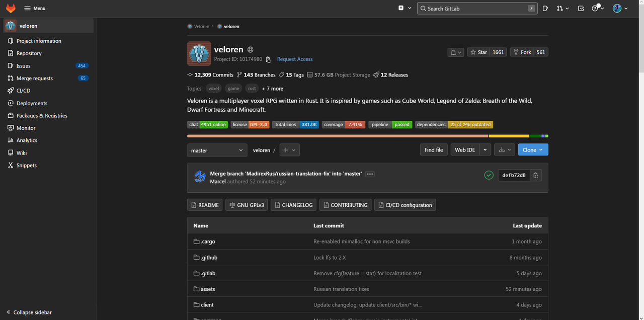This screenshot has height=320, width=644.
Task: Click the chat 4951 online badge
Action: [207, 124]
